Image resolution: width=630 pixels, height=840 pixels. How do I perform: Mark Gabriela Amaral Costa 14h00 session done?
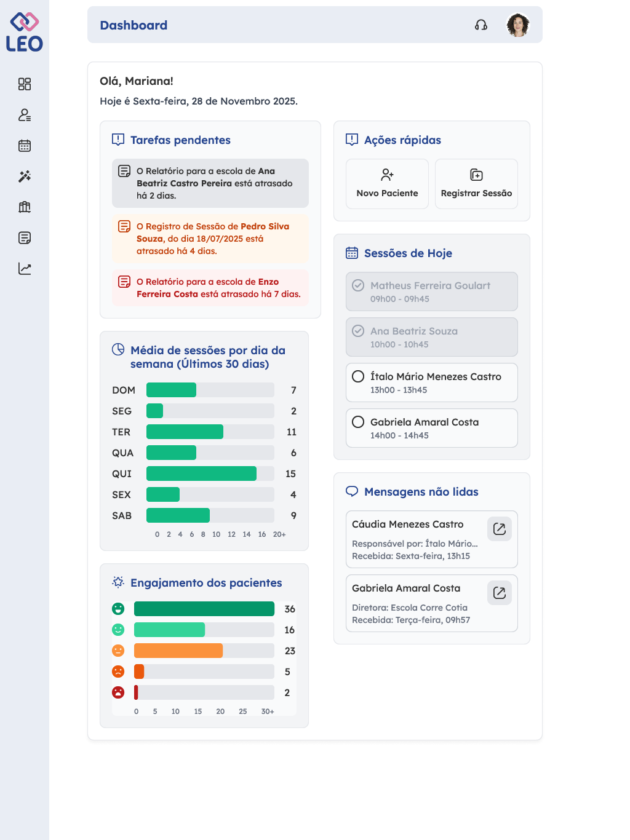[358, 422]
